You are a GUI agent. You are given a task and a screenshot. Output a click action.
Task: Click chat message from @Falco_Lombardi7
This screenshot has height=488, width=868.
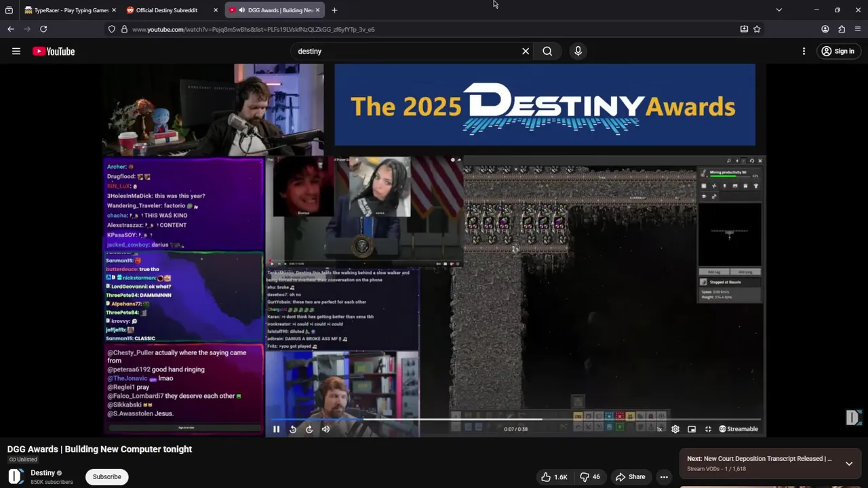[174, 396]
